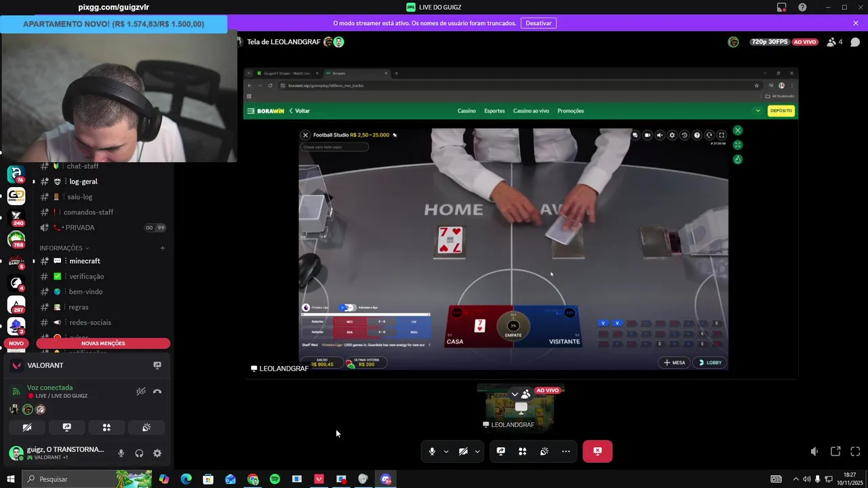Toggle noise suppression in voice panel
The width and height of the screenshot is (868, 488).
coord(140,392)
